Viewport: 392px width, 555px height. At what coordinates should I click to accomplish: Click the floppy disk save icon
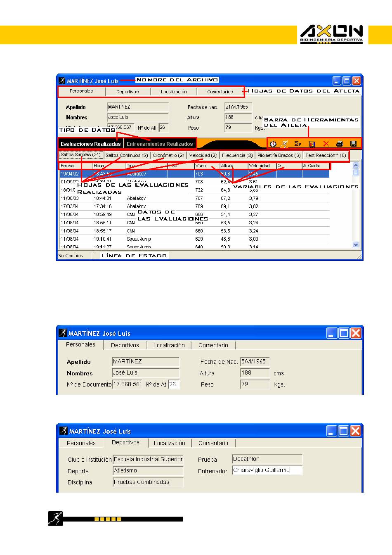(353, 144)
